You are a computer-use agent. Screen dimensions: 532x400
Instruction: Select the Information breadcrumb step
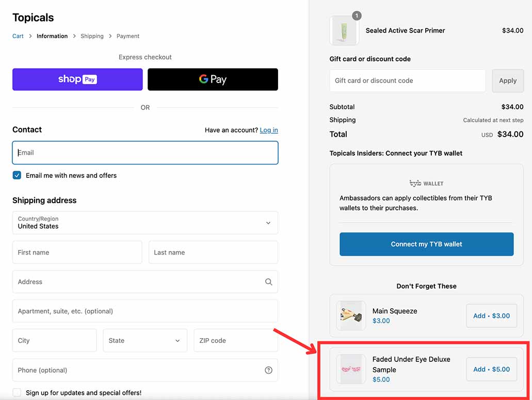click(x=52, y=36)
